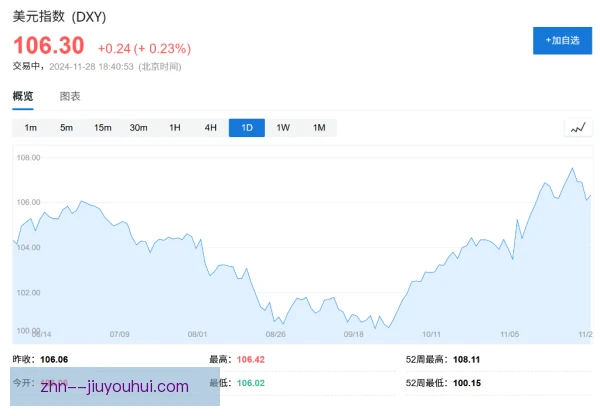
Task: Click the 102.00 y-axis label
Action: [28, 292]
